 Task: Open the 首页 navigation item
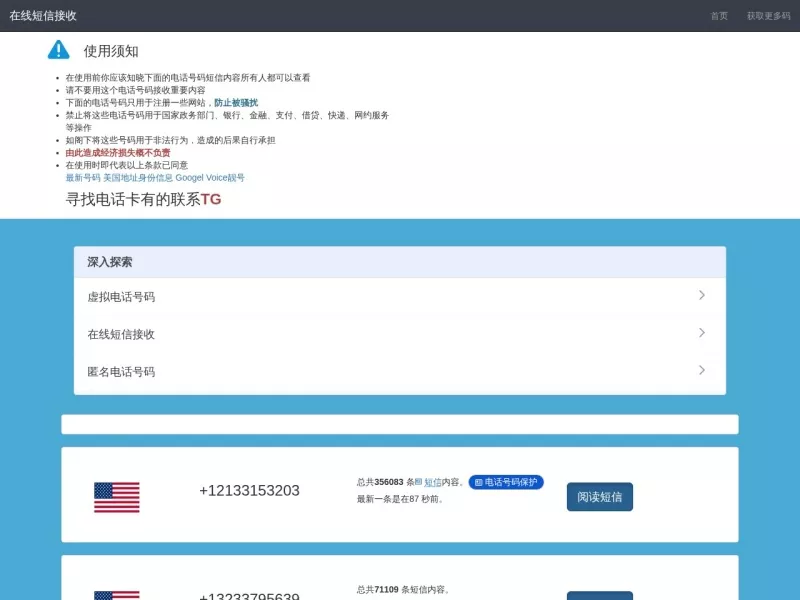coord(719,16)
